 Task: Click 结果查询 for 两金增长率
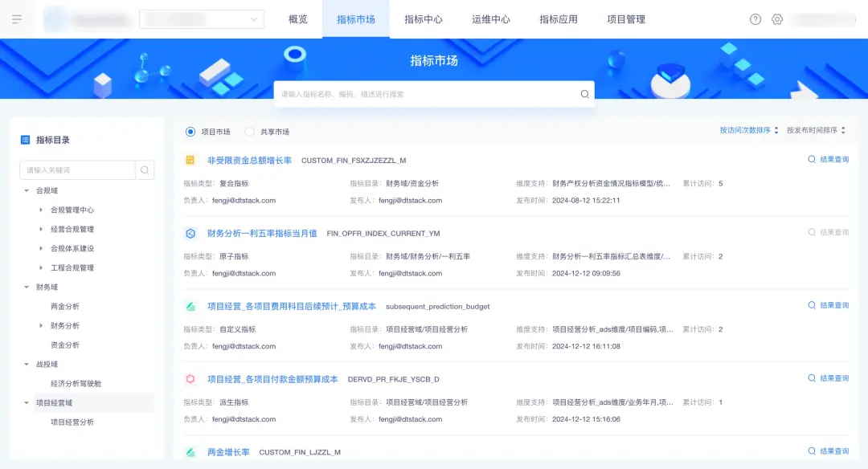click(x=828, y=451)
